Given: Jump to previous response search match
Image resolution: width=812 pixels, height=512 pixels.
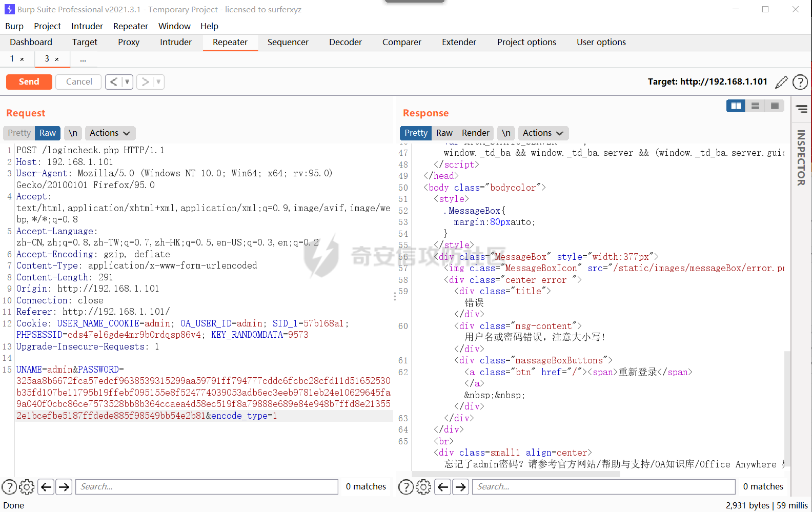Looking at the screenshot, I should coord(443,486).
